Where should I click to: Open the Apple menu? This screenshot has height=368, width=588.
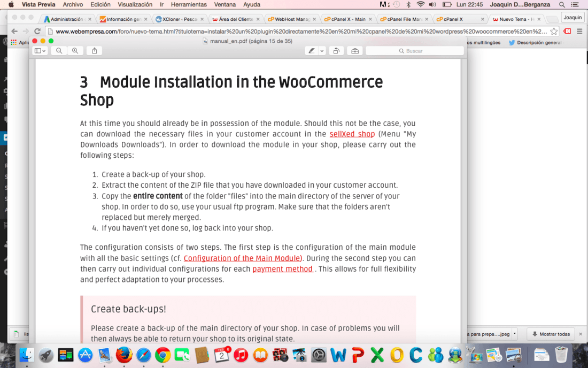point(11,4)
